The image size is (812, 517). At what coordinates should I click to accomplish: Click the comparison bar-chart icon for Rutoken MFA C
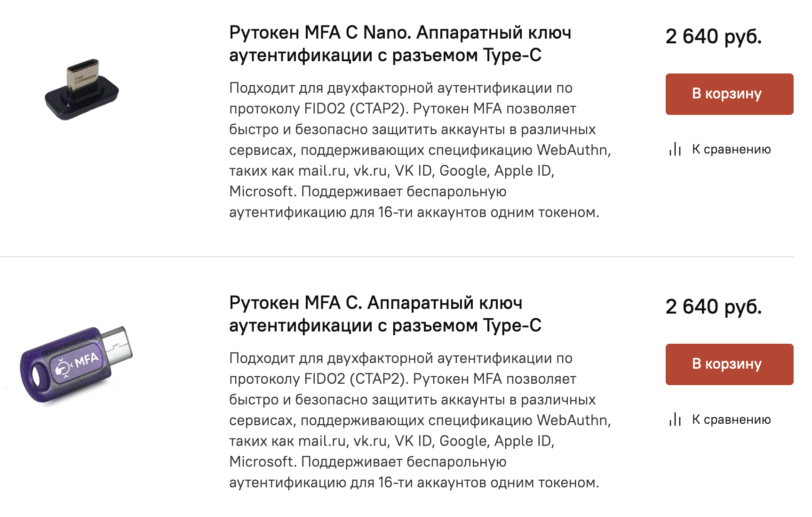tap(676, 420)
